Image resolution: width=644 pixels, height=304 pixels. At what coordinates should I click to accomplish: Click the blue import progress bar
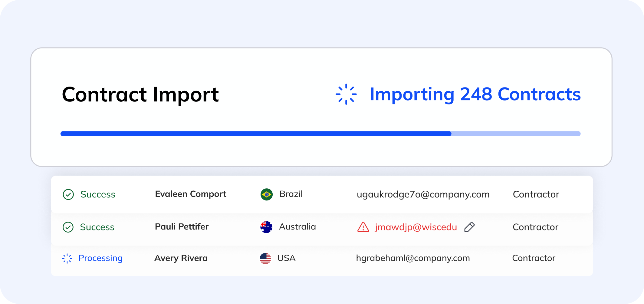tap(320, 134)
